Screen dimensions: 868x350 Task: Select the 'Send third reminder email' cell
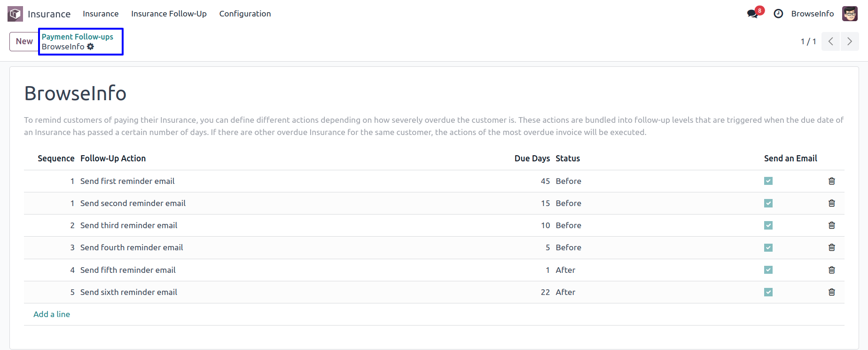(x=129, y=225)
